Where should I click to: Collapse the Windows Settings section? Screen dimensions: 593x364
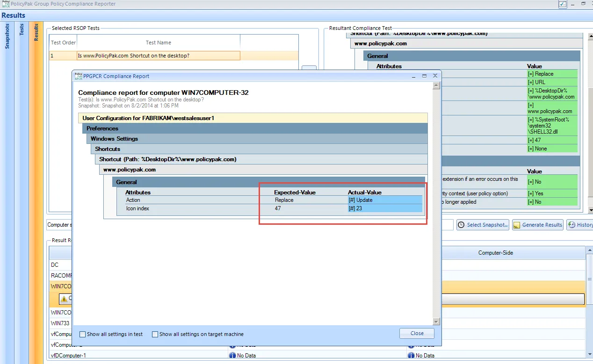257,139
